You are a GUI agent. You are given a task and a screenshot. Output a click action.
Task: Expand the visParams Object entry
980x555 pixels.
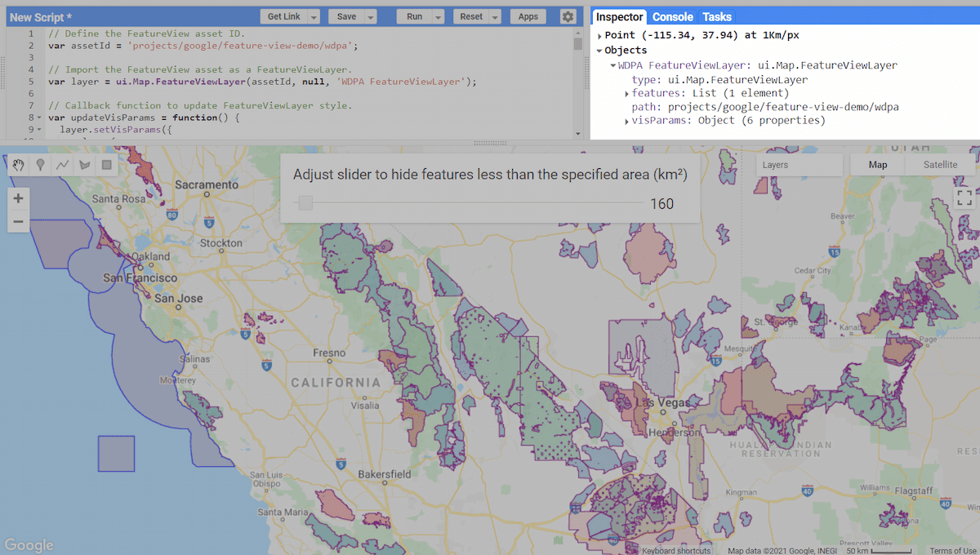pos(626,121)
